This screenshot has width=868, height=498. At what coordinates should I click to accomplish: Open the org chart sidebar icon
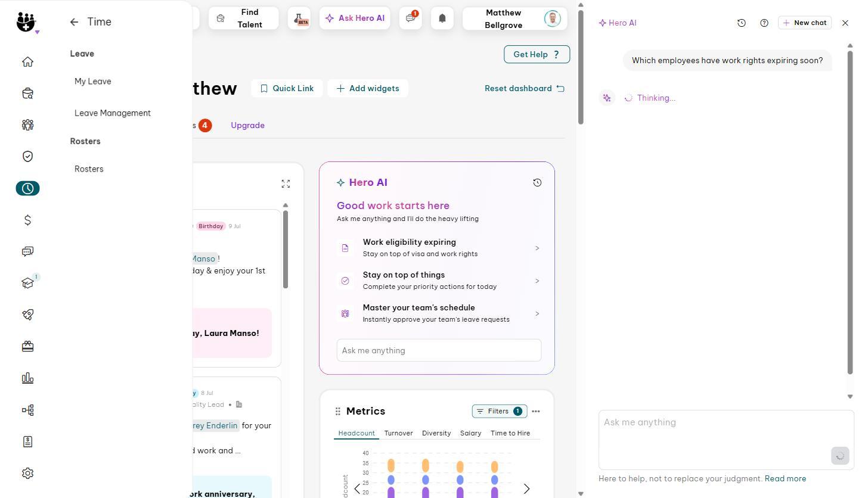pos(27,410)
